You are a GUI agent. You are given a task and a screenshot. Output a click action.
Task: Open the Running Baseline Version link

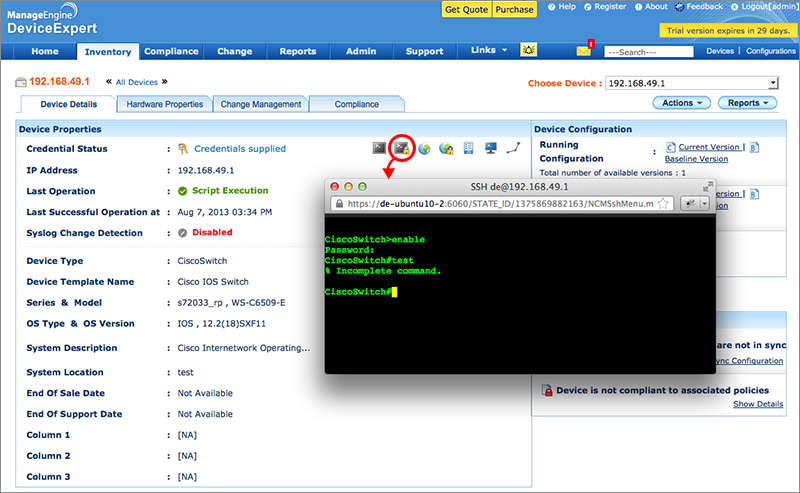[x=696, y=159]
